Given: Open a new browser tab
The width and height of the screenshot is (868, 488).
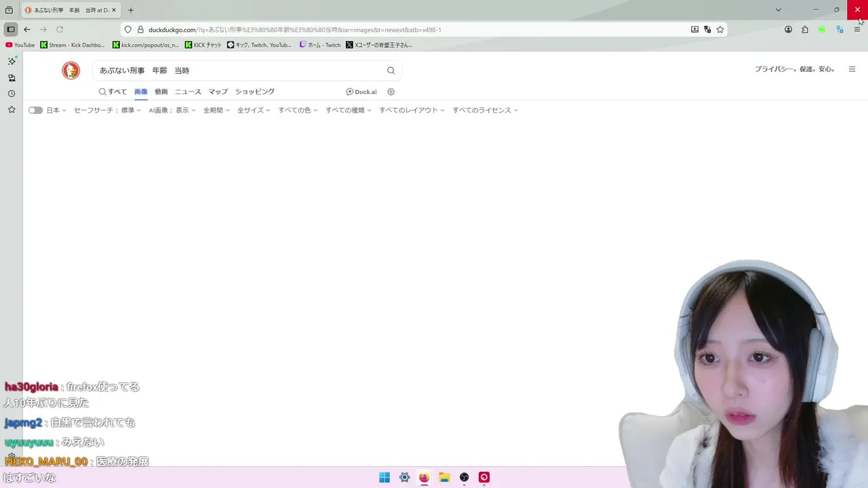Looking at the screenshot, I should (131, 10).
